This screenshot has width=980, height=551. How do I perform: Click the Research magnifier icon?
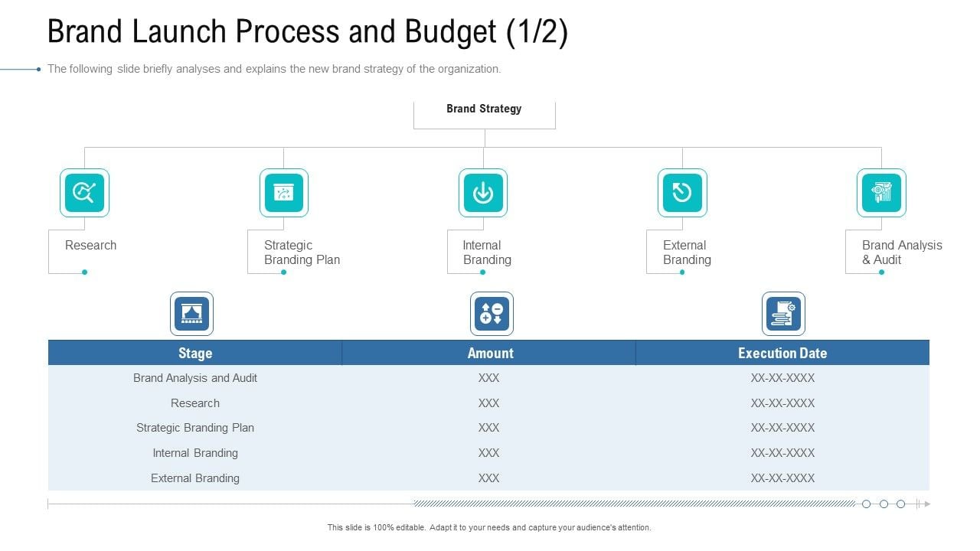[x=84, y=193]
